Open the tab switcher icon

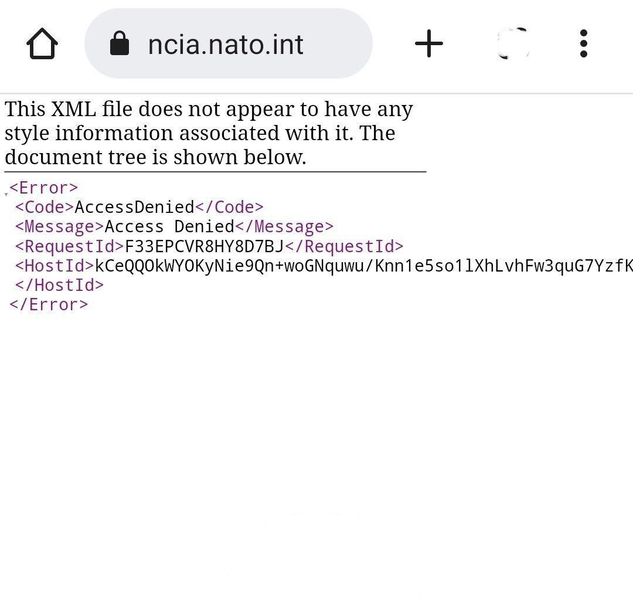pyautogui.click(x=513, y=44)
